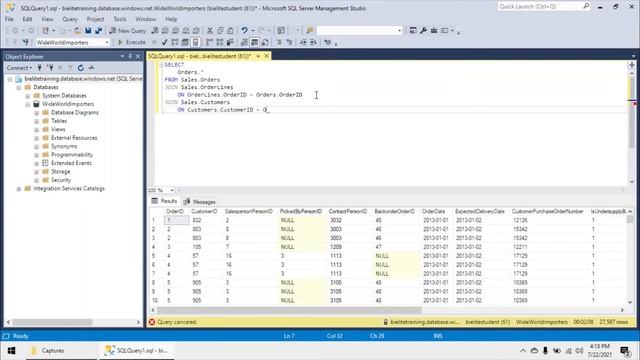
Task: Select the Security folder in the tree
Action: [61, 180]
